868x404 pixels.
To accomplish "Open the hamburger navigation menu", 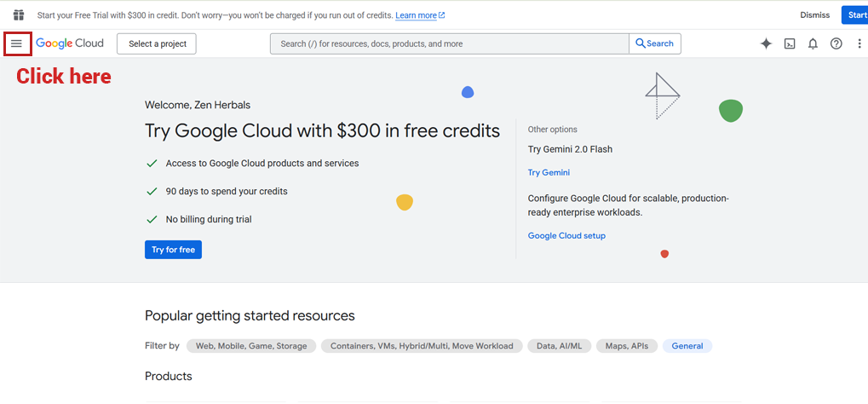I will tap(16, 43).
